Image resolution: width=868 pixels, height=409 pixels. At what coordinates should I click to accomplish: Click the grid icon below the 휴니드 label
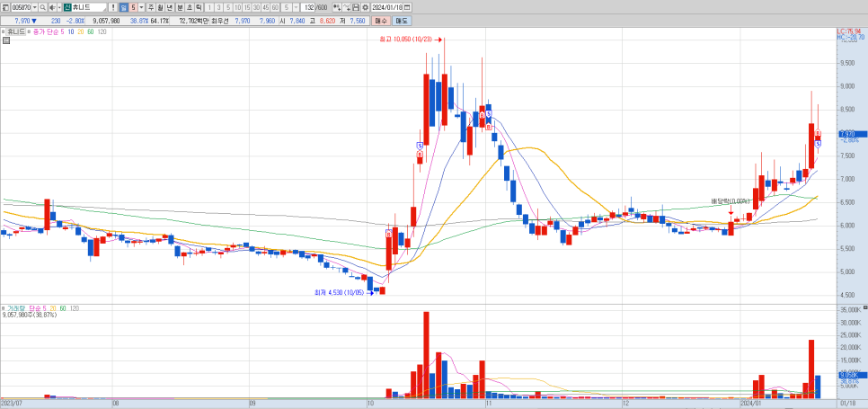6,40
